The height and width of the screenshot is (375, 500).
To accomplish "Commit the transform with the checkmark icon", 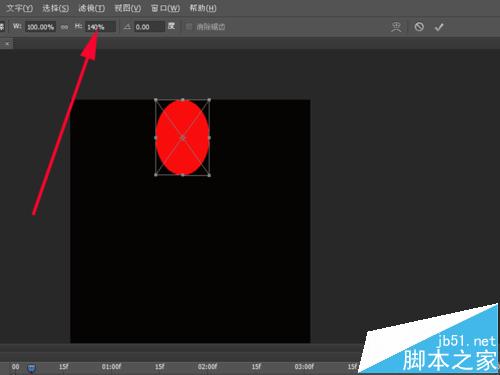I will coord(439,27).
